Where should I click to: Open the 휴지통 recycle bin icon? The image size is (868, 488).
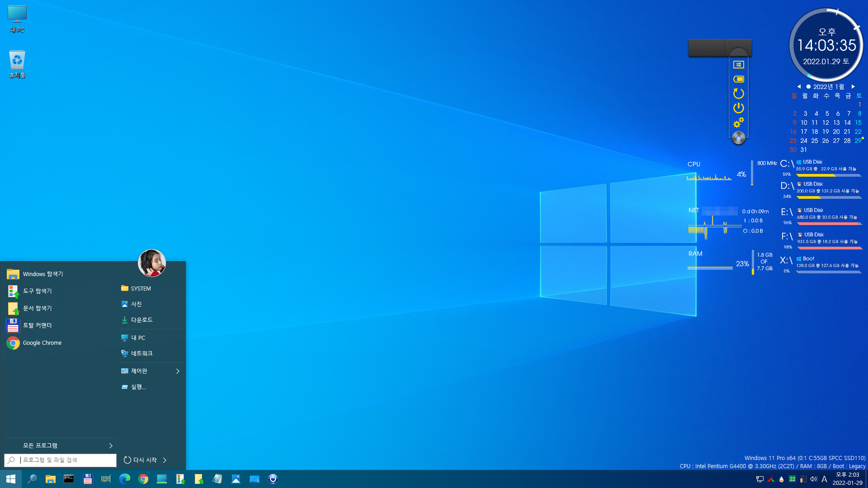pos(17,64)
